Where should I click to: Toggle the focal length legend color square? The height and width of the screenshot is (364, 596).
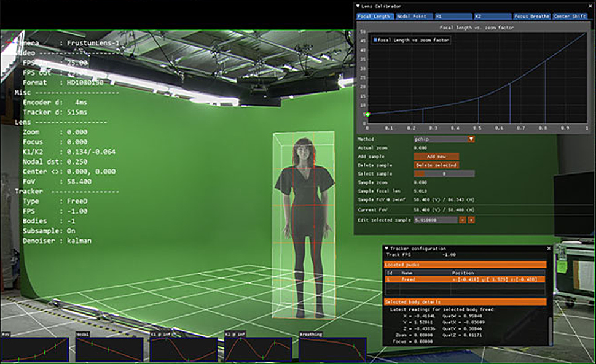click(375, 40)
